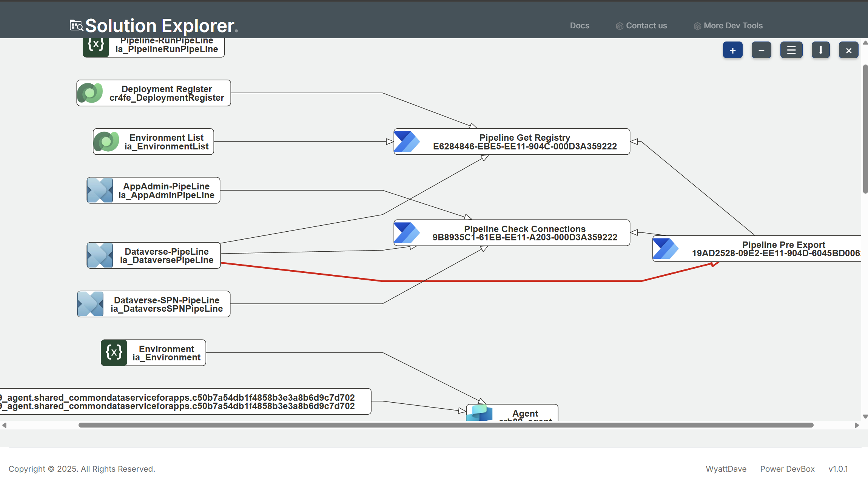Viewport: 868px width, 483px height.
Task: Click the ia_Environment variable icon
Action: coord(114,352)
